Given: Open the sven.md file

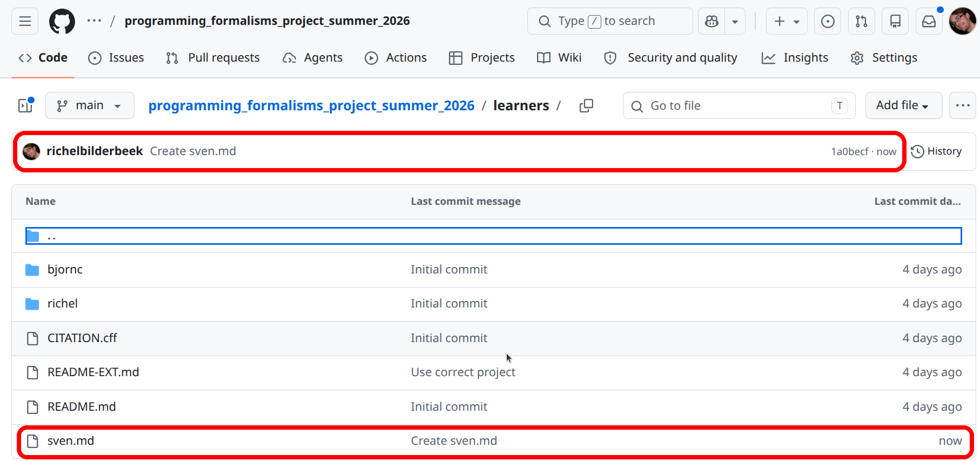Looking at the screenshot, I should (71, 441).
